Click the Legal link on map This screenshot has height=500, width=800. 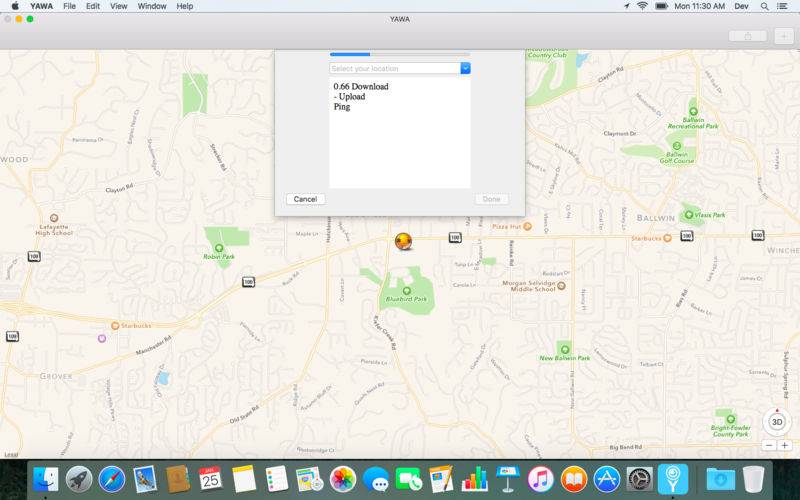pos(11,455)
